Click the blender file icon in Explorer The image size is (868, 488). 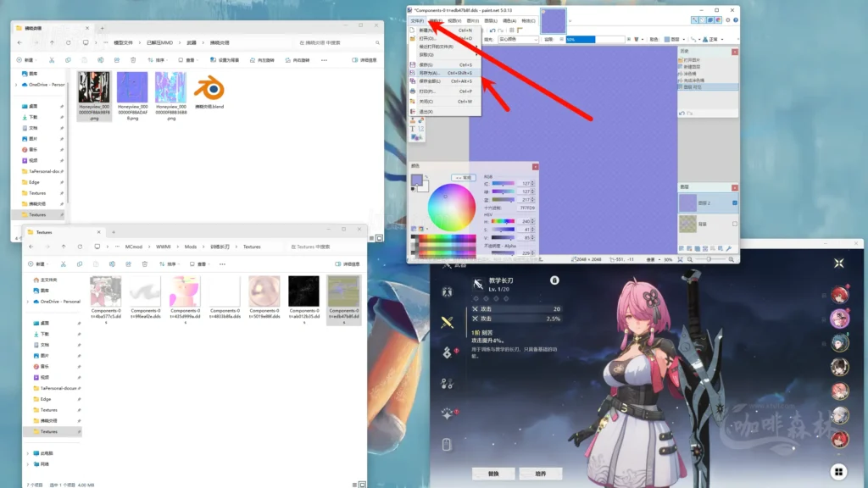click(209, 89)
